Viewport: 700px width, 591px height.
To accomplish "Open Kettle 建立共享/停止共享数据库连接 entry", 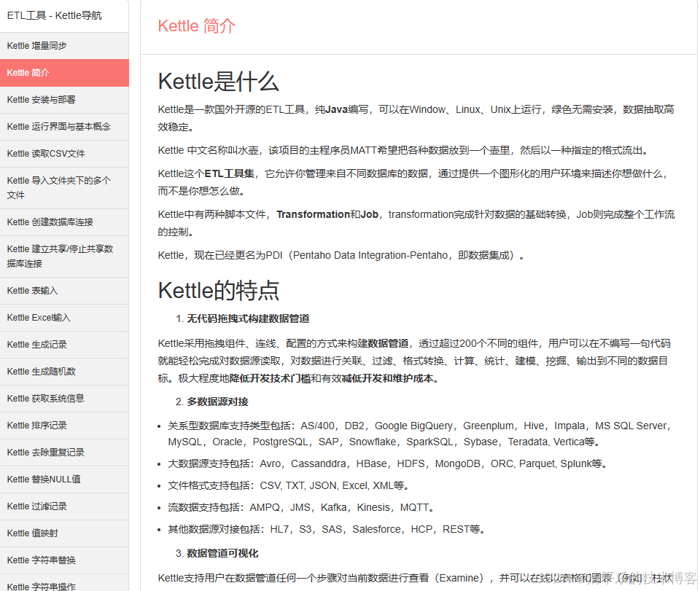I will [64, 257].
